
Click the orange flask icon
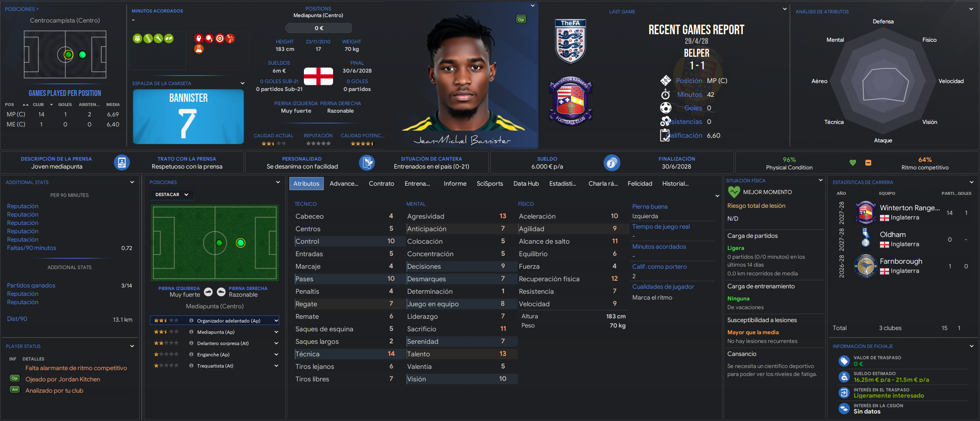coord(199,49)
